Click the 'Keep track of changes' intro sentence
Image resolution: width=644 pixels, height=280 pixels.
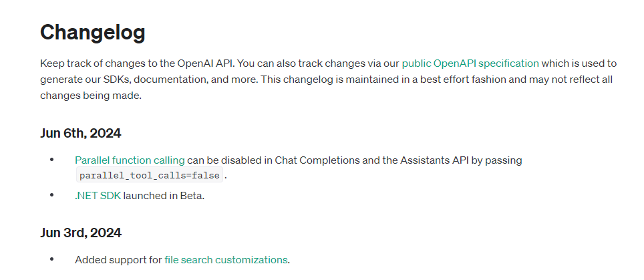coord(138,63)
